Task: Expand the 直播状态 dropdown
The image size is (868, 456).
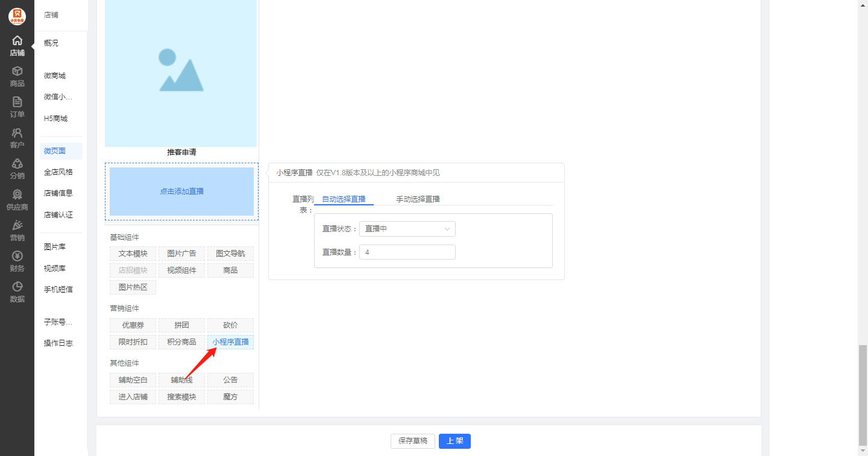Action: pos(407,229)
